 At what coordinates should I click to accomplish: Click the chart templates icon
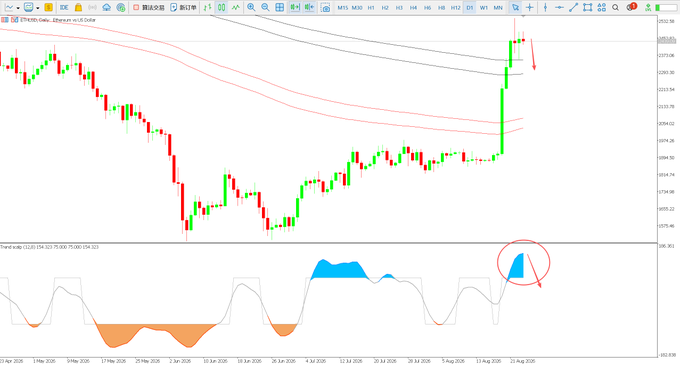coord(29,7)
